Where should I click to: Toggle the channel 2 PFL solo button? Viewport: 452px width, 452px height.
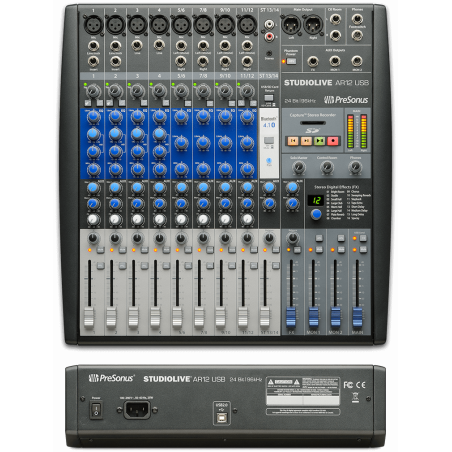122,266
